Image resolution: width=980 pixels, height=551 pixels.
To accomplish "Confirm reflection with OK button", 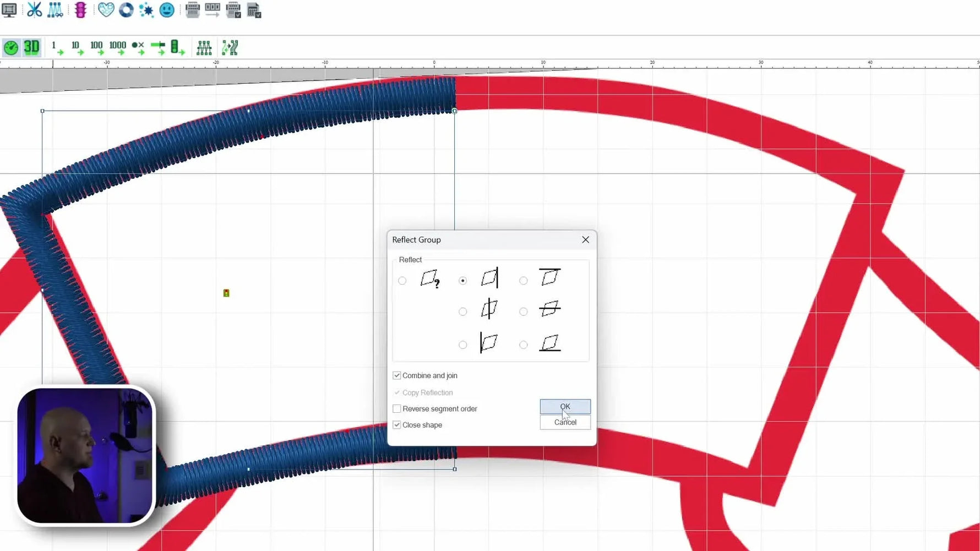I will pyautogui.click(x=565, y=406).
